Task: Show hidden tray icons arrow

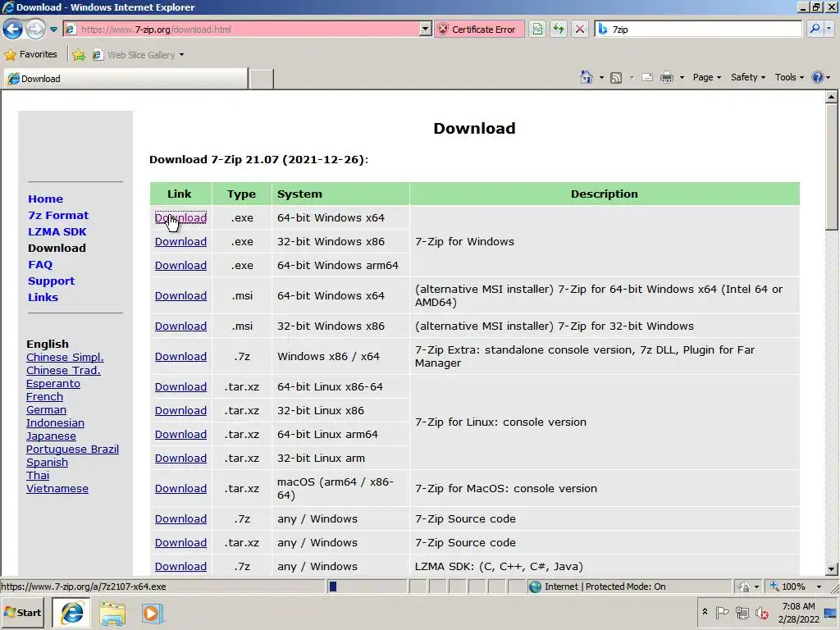Action: pos(705,612)
